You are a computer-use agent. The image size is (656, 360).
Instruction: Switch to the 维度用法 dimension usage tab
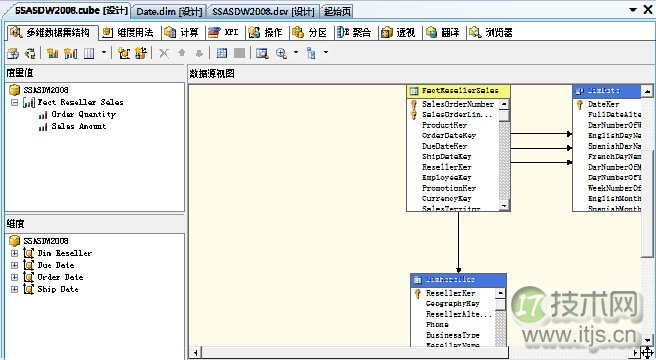(x=128, y=33)
